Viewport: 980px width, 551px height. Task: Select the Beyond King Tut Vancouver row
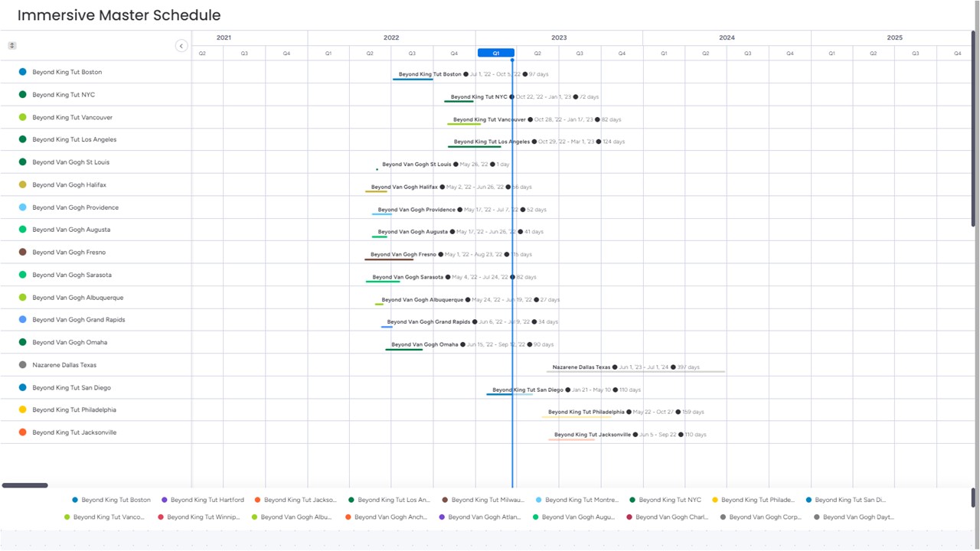point(96,117)
